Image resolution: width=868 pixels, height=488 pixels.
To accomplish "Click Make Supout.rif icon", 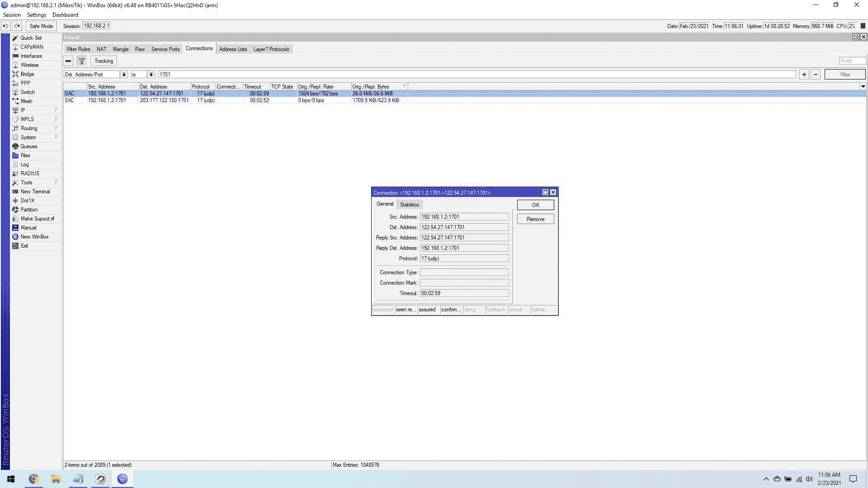I will pos(15,219).
